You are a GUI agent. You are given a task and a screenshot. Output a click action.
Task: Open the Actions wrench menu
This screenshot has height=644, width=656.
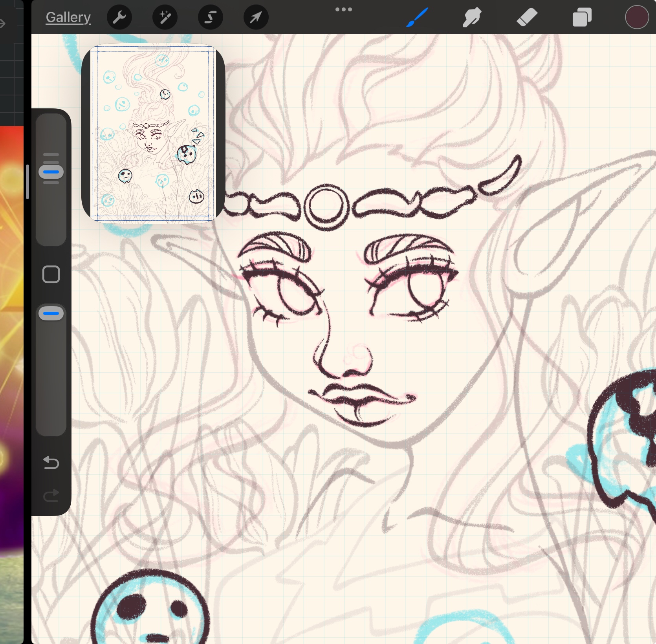tap(119, 17)
